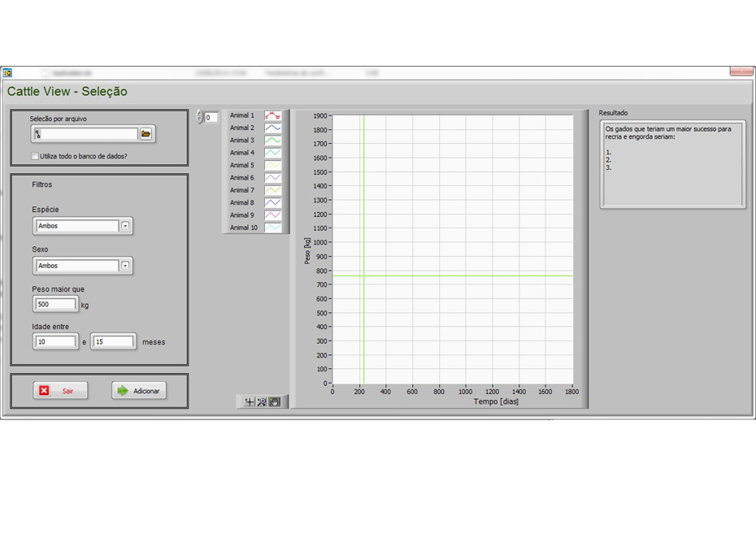Click the Animal 10 plot legend icon
756x551 pixels.
pyautogui.click(x=272, y=228)
